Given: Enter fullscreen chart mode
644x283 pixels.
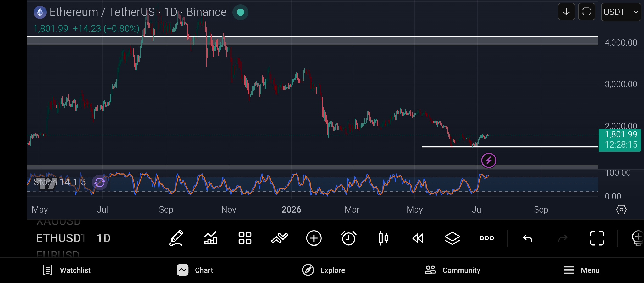Looking at the screenshot, I should pos(597,238).
